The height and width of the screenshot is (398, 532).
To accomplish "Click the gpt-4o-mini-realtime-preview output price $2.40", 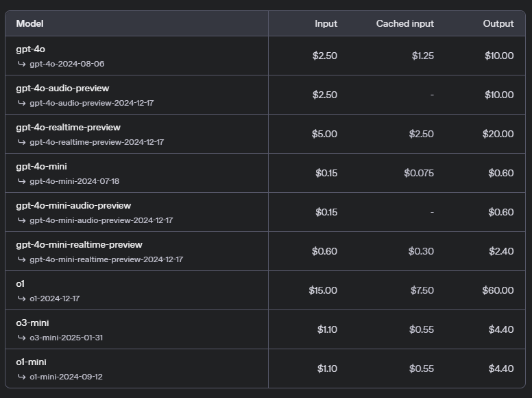I will 500,251.
